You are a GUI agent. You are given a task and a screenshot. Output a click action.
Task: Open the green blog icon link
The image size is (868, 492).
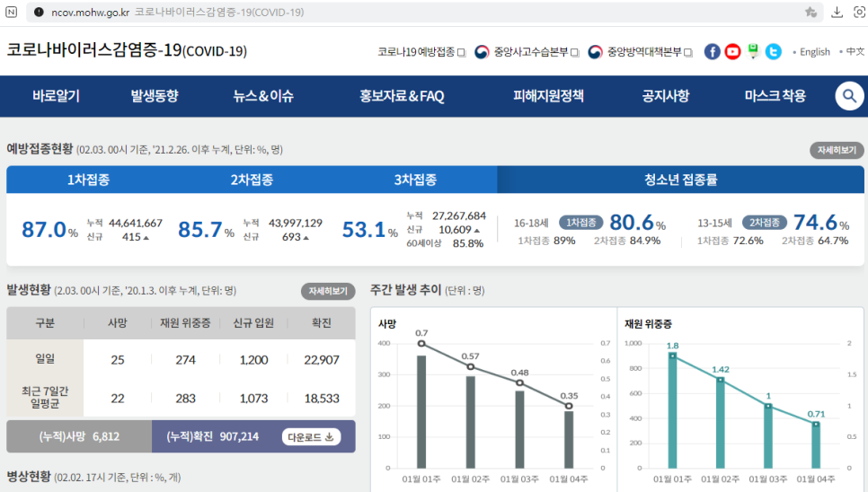coord(753,51)
